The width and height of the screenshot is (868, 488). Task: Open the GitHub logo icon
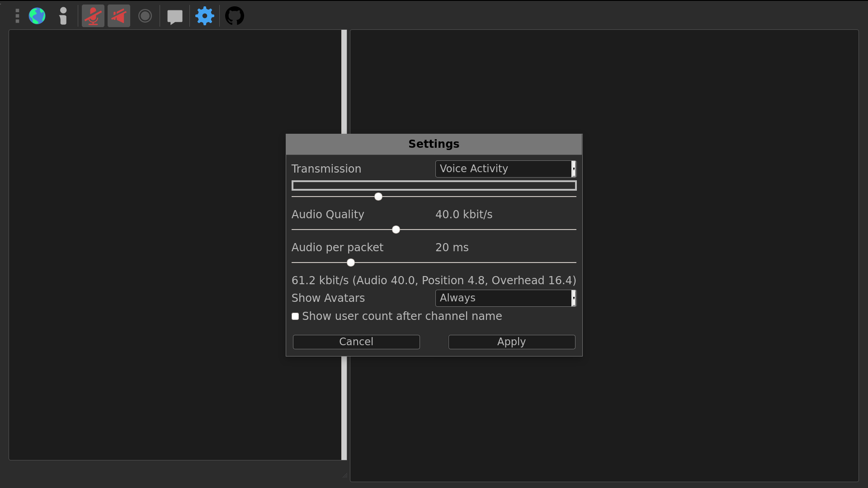(235, 16)
